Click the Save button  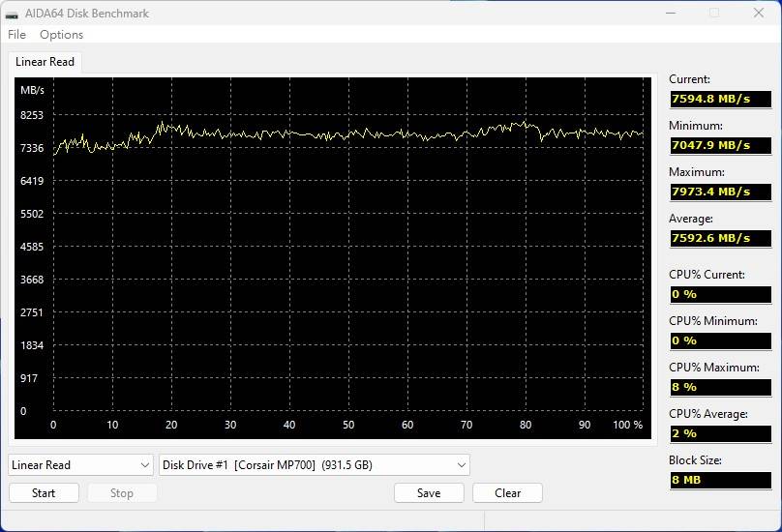[429, 493]
